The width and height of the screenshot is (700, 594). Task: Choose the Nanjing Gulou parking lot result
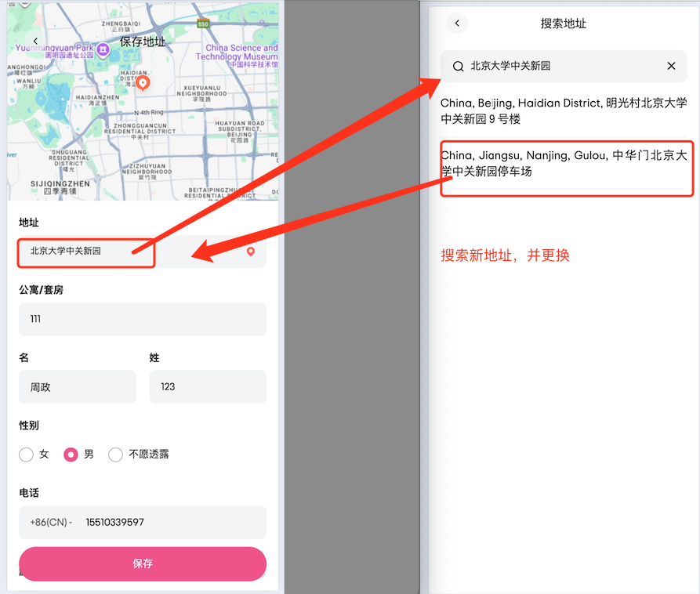tap(563, 163)
